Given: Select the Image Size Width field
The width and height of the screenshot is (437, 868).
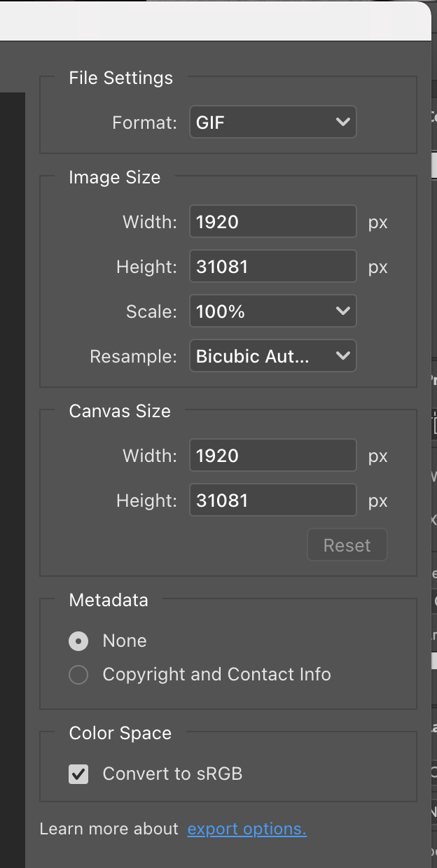Looking at the screenshot, I should [x=272, y=221].
